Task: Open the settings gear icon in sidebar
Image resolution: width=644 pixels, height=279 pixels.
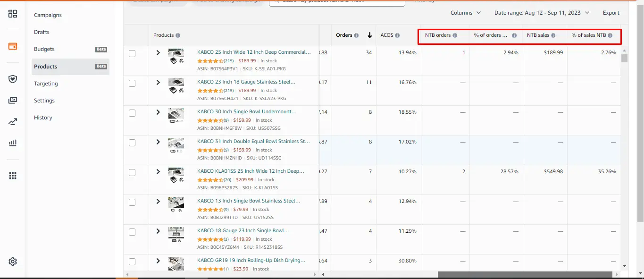Action: coord(13,262)
